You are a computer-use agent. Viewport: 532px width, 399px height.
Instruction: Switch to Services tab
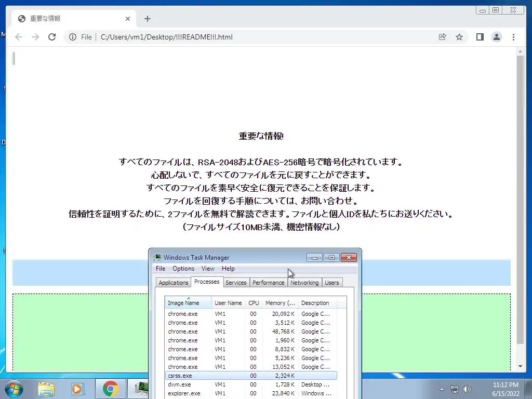236,283
